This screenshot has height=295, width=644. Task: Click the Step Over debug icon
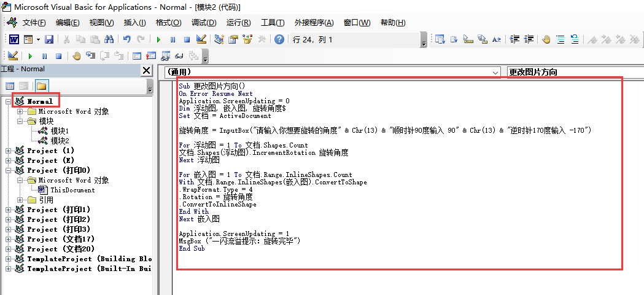105,55
